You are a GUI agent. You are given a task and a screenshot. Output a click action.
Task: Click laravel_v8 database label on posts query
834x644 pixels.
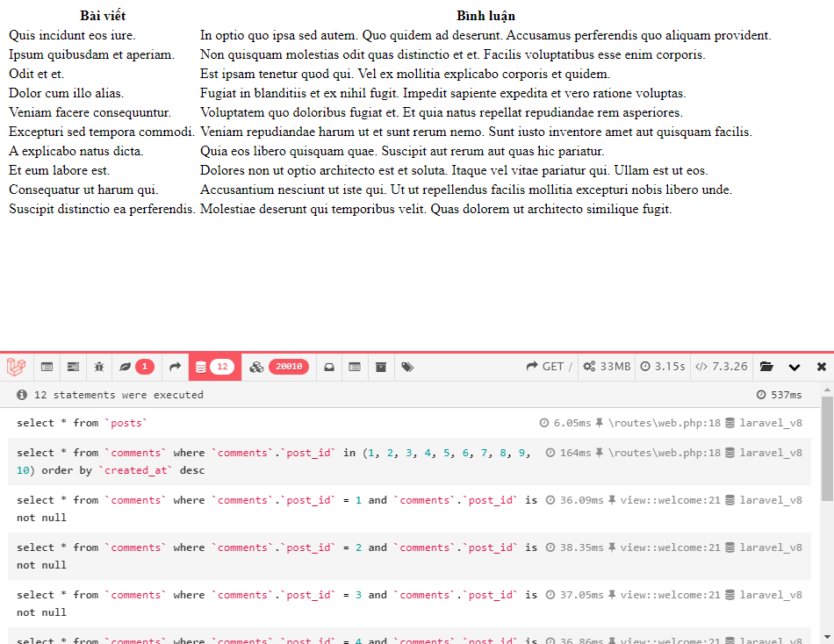coord(764,423)
